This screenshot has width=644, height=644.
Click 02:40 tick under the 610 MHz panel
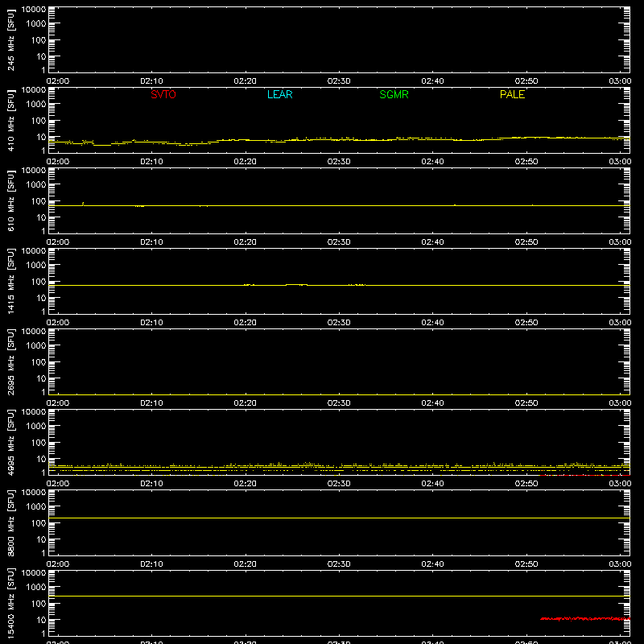point(432,242)
